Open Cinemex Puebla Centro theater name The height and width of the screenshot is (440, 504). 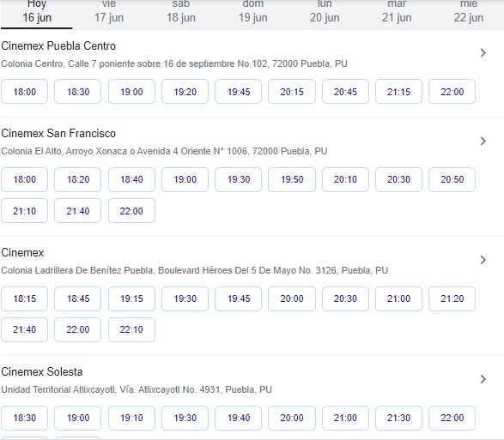[x=58, y=46]
